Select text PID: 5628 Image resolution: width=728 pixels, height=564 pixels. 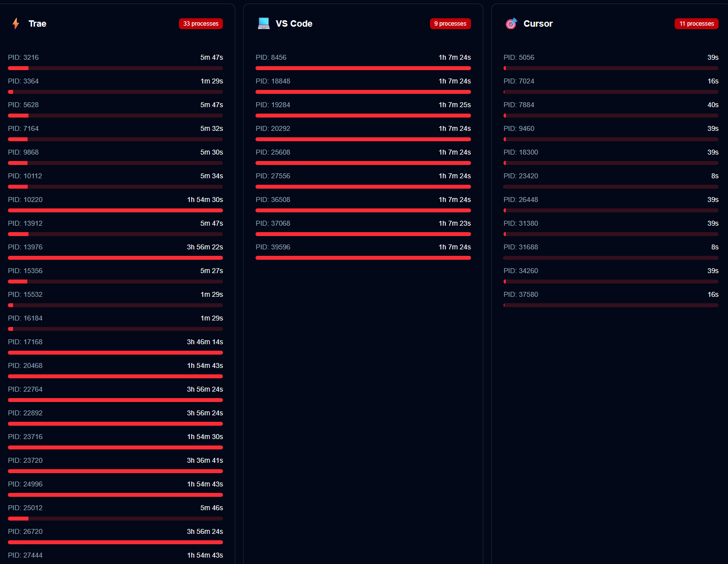click(23, 105)
